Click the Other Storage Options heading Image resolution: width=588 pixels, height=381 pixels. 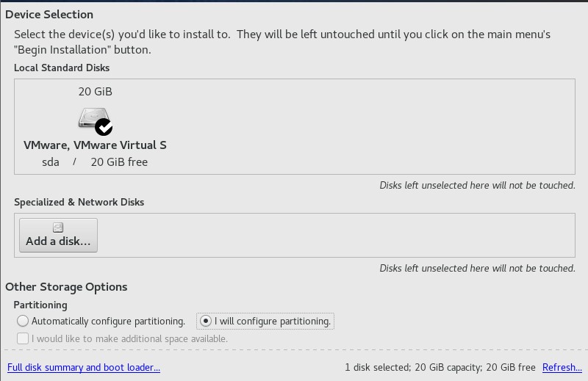(x=66, y=287)
